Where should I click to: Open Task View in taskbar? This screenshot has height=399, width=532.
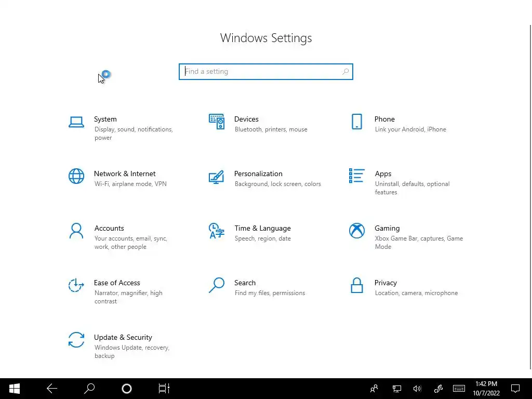pyautogui.click(x=164, y=389)
